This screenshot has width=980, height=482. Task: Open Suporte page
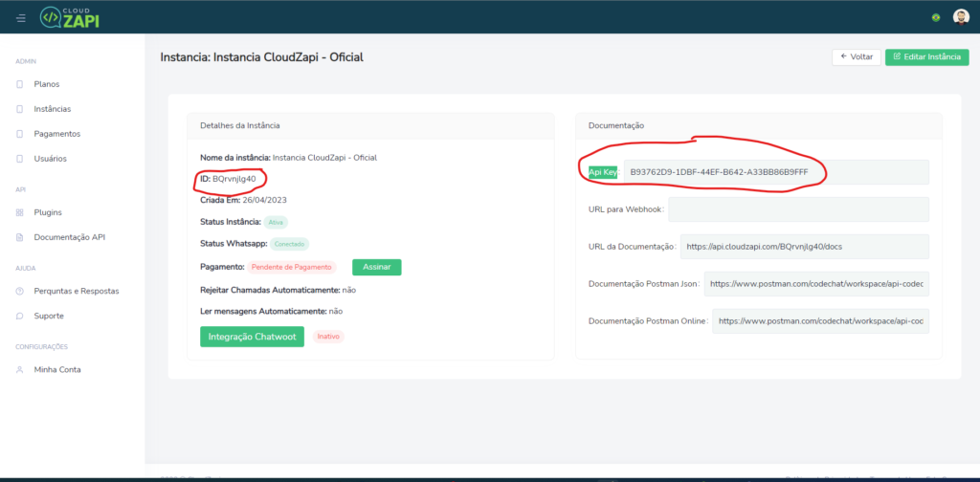click(49, 316)
